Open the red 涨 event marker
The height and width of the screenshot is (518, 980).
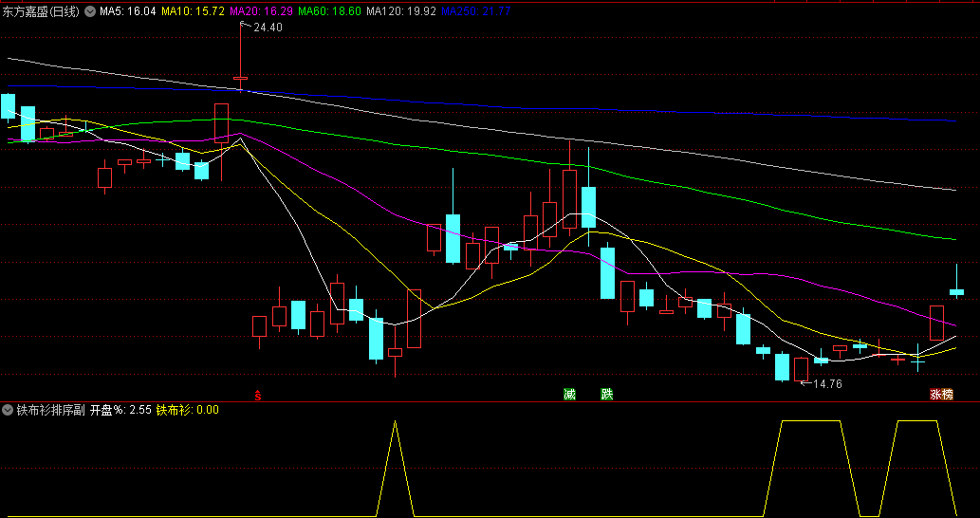pos(935,395)
